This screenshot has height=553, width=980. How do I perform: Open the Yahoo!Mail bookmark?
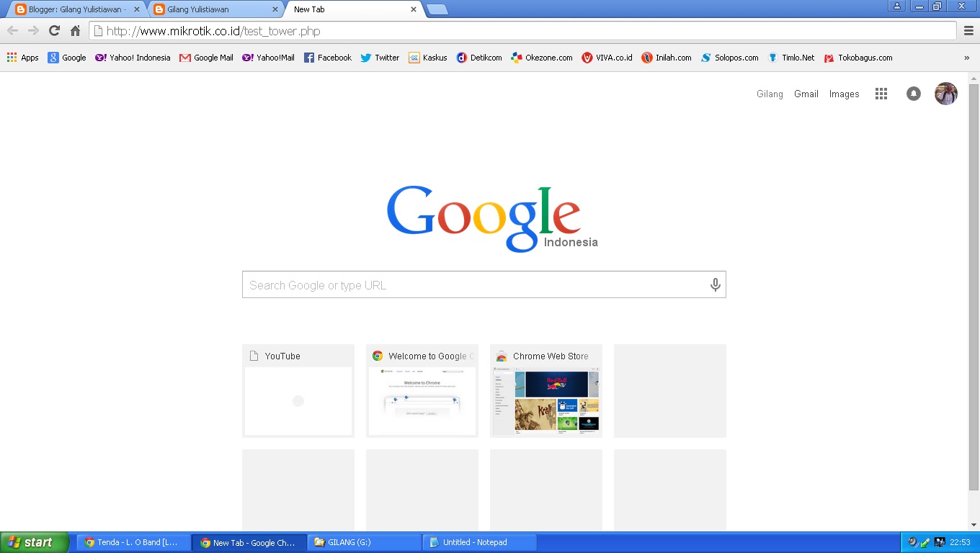(268, 58)
